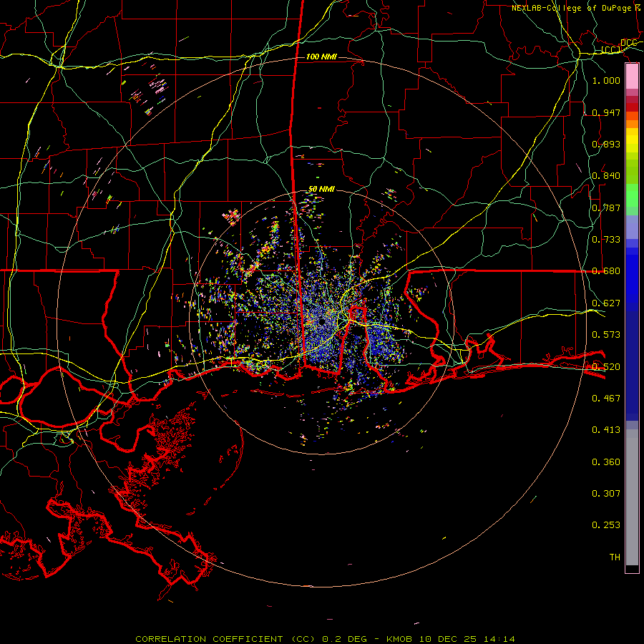
Task: Click the dark radar site dot at map center
Action: pyautogui.click(x=322, y=321)
